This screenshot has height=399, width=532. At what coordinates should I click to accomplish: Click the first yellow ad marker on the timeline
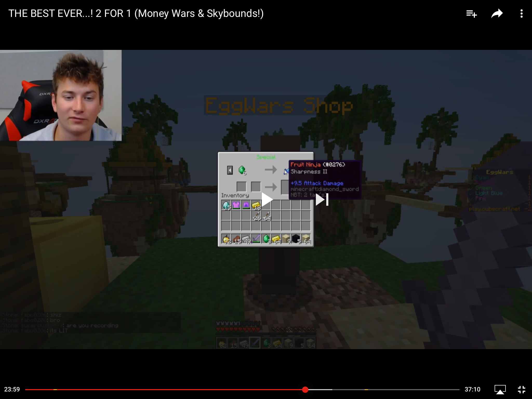click(x=55, y=389)
